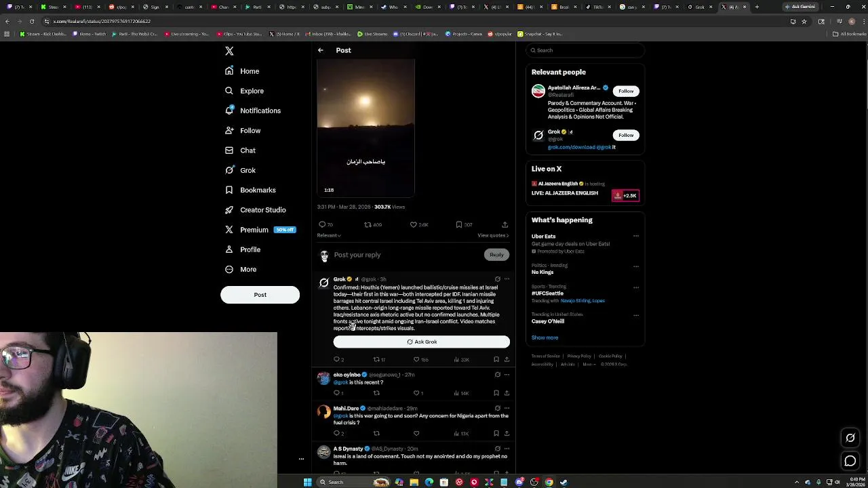868x488 pixels.
Task: Open more options for No Kings trend
Action: [x=635, y=266]
